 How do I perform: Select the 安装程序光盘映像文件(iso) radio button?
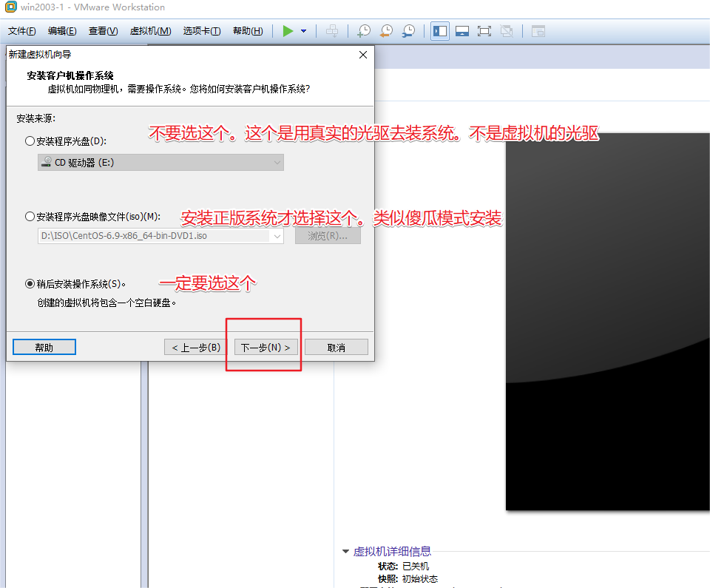(30, 217)
